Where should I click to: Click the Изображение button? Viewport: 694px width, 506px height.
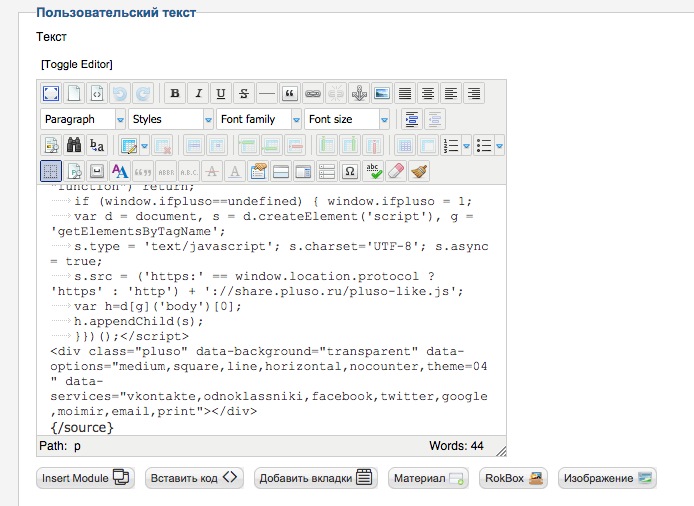pos(607,478)
